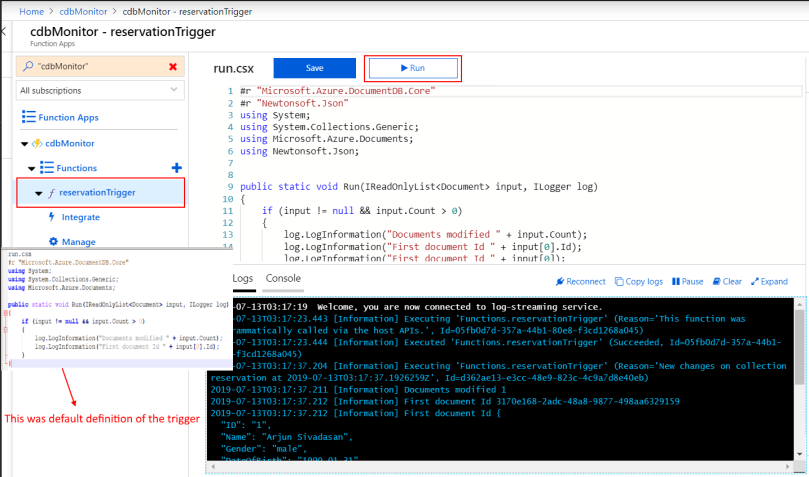Click log line "Documents modified 1"
Image resolution: width=809 pixels, height=477 pixels.
point(359,390)
